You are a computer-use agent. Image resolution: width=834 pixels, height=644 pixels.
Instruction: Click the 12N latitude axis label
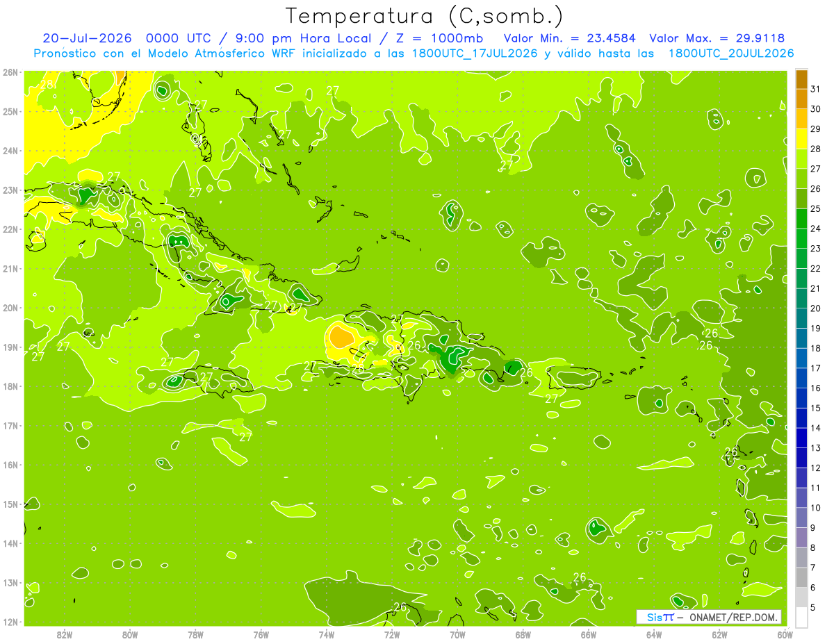10,622
